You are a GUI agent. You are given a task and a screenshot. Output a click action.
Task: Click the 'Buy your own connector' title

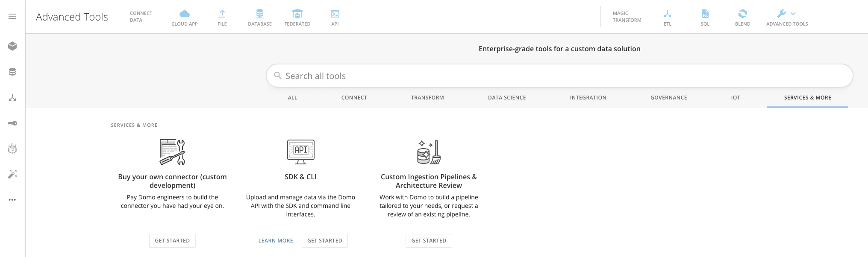pos(172,181)
